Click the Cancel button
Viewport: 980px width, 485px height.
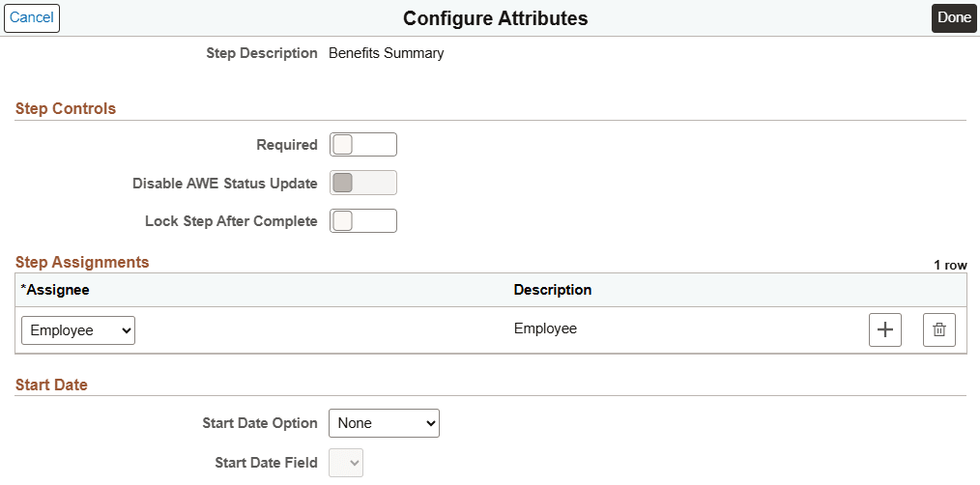pyautogui.click(x=32, y=18)
